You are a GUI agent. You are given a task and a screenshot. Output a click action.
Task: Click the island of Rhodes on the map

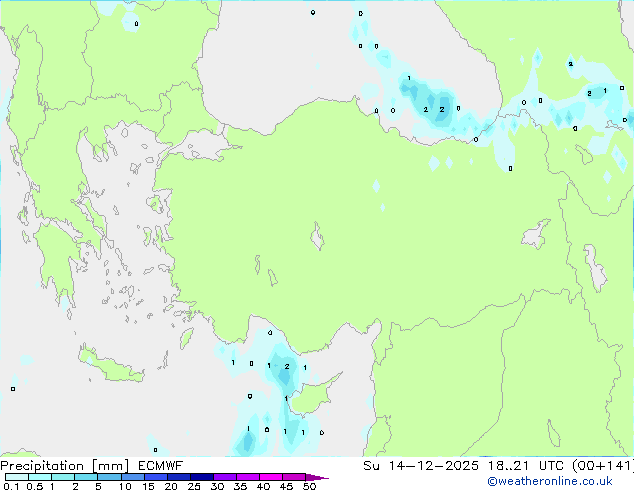[186, 338]
